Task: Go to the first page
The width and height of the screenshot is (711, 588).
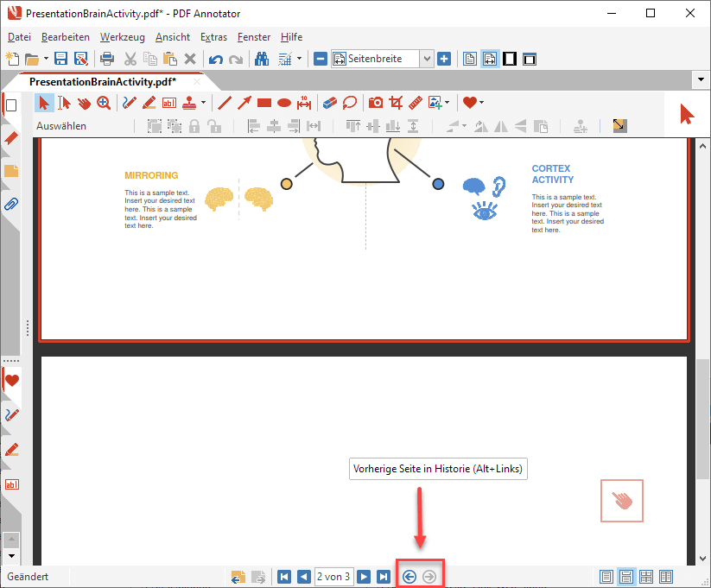Action: click(x=284, y=577)
